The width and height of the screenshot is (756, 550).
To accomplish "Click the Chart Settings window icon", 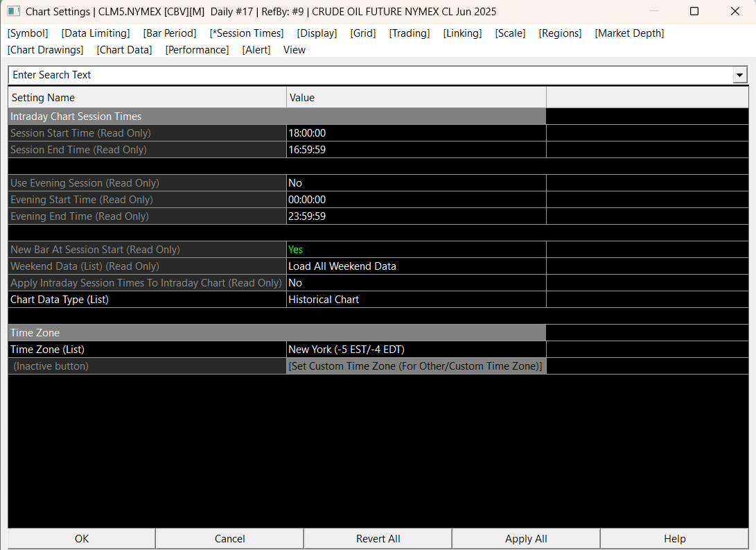I will [13, 11].
